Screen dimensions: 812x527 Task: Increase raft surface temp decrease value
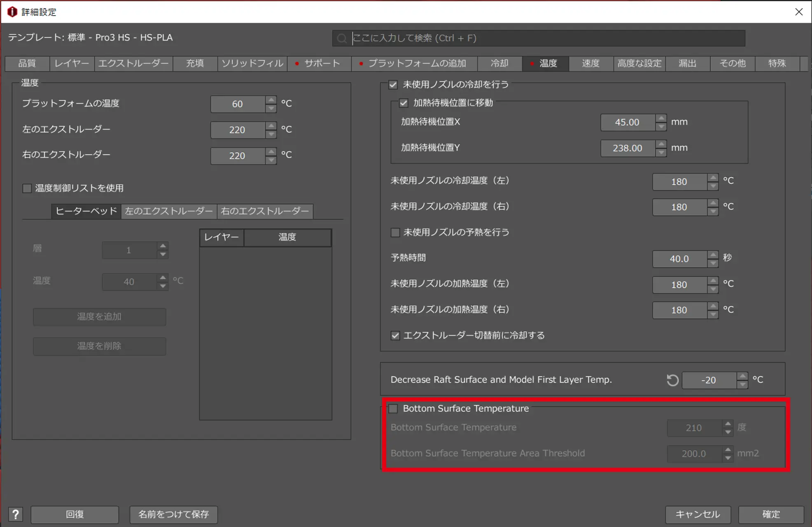click(x=742, y=376)
